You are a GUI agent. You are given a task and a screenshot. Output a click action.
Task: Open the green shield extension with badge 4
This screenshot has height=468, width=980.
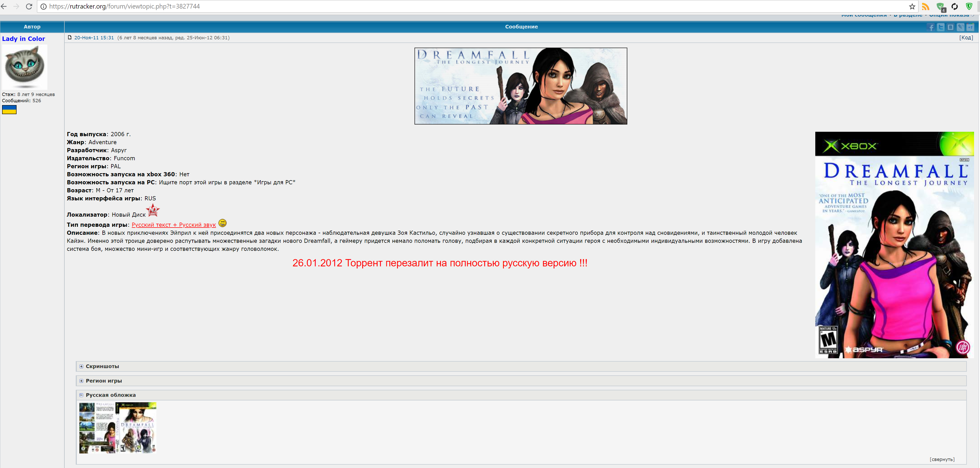tap(940, 7)
